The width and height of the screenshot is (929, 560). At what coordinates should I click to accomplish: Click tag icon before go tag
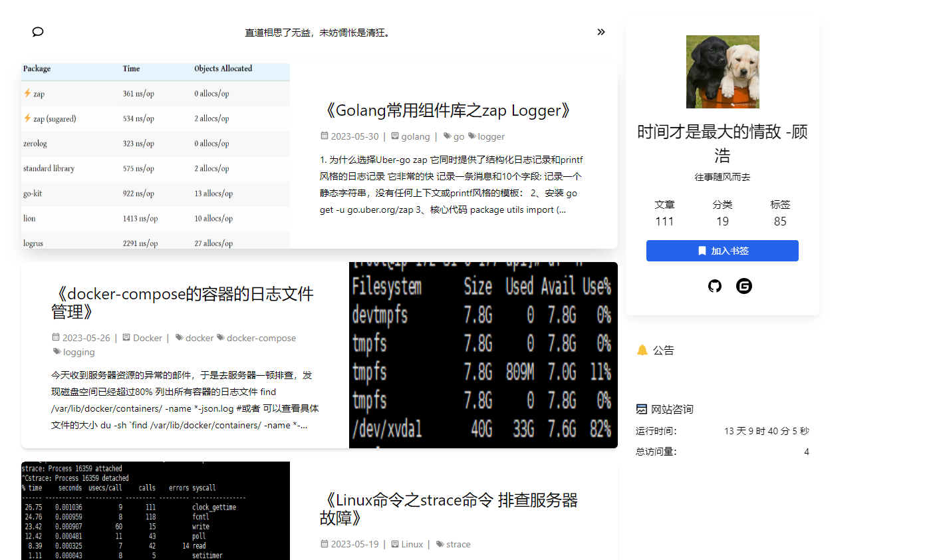pos(448,136)
